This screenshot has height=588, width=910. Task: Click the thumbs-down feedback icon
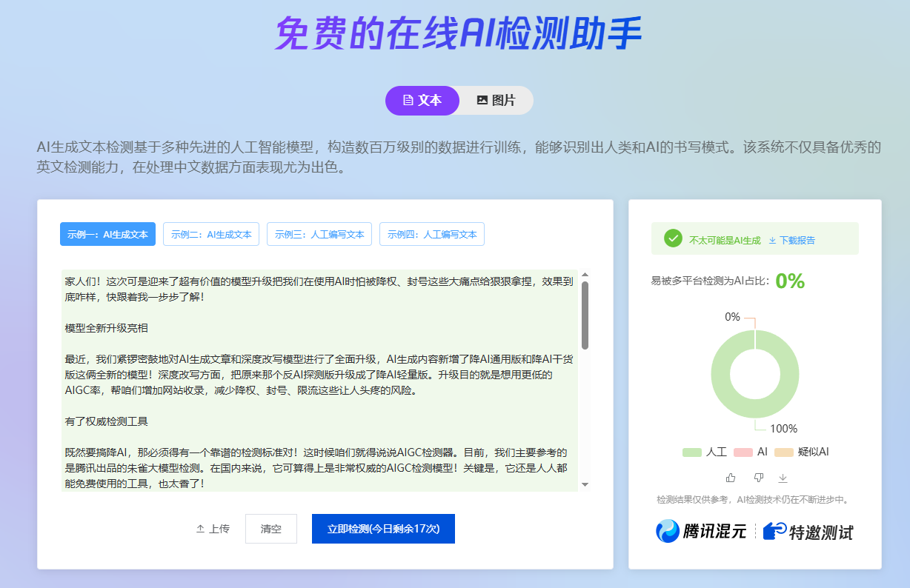coord(758,478)
